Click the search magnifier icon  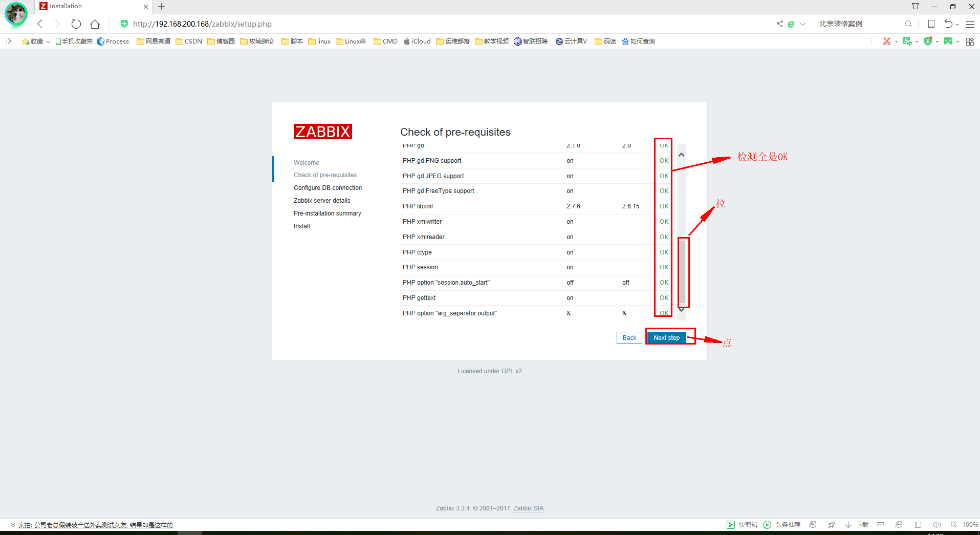pyautogui.click(x=908, y=24)
